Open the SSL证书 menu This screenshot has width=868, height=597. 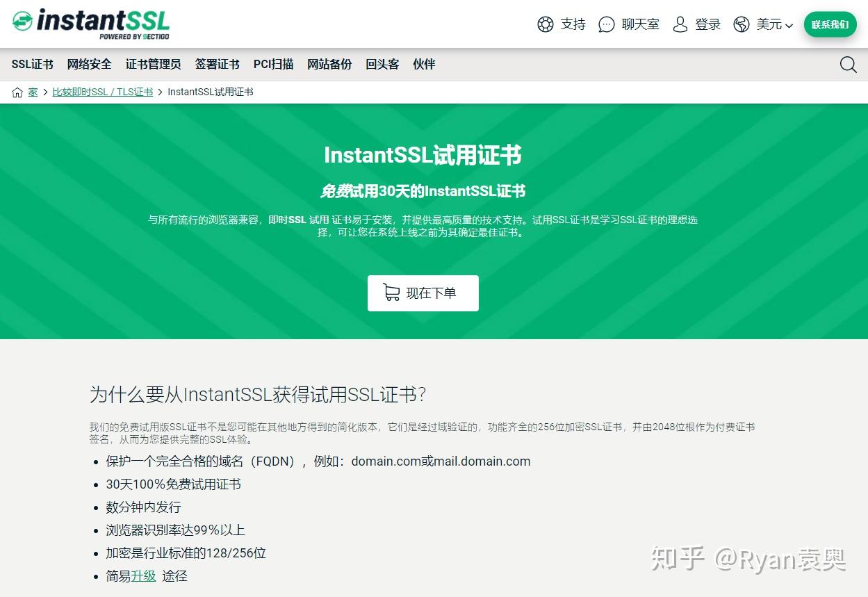tap(32, 64)
